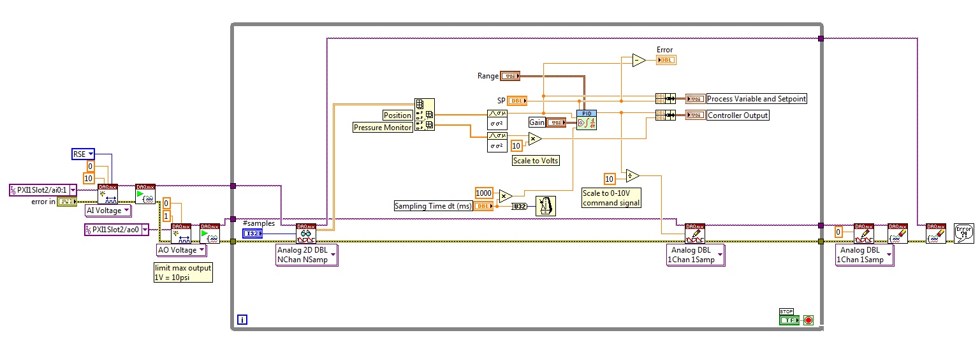This screenshot has width=980, height=356.
Task: Click the 'Process Variable and Setpoint' label
Action: click(x=757, y=99)
